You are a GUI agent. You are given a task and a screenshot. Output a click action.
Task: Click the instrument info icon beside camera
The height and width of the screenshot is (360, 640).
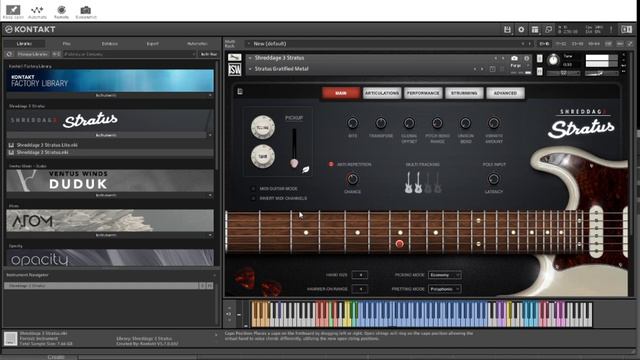pos(527,58)
